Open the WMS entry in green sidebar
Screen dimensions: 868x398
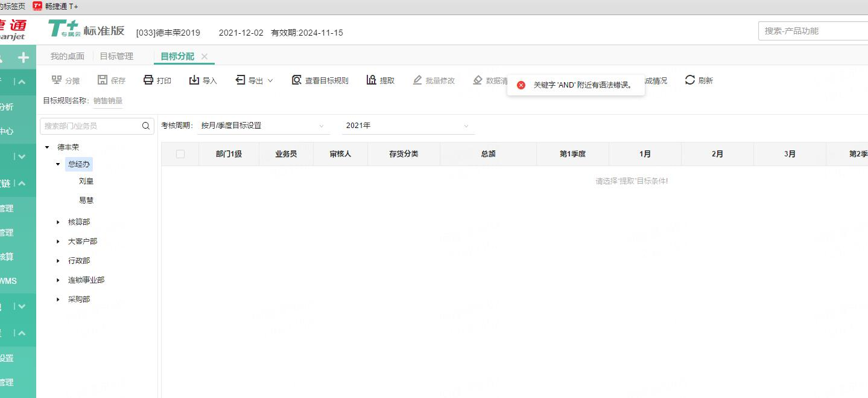pos(8,281)
